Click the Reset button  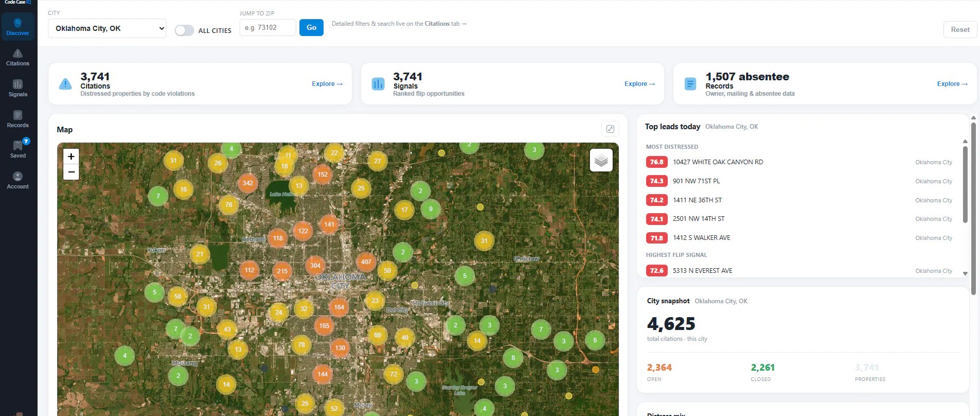pyautogui.click(x=960, y=30)
